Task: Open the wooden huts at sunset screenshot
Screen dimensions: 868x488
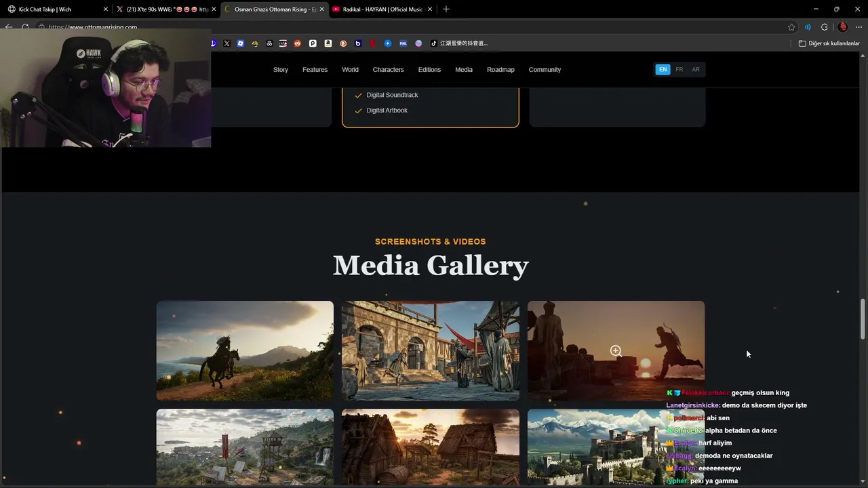Action: [431, 447]
